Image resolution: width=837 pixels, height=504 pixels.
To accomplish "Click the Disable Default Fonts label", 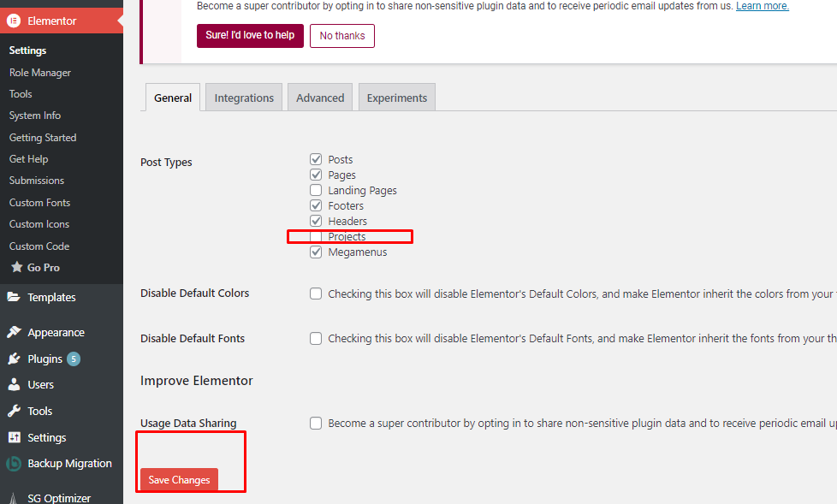I will tap(193, 339).
